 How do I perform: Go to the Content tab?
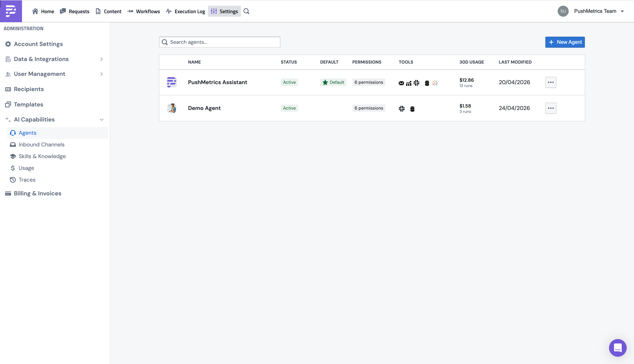click(109, 11)
